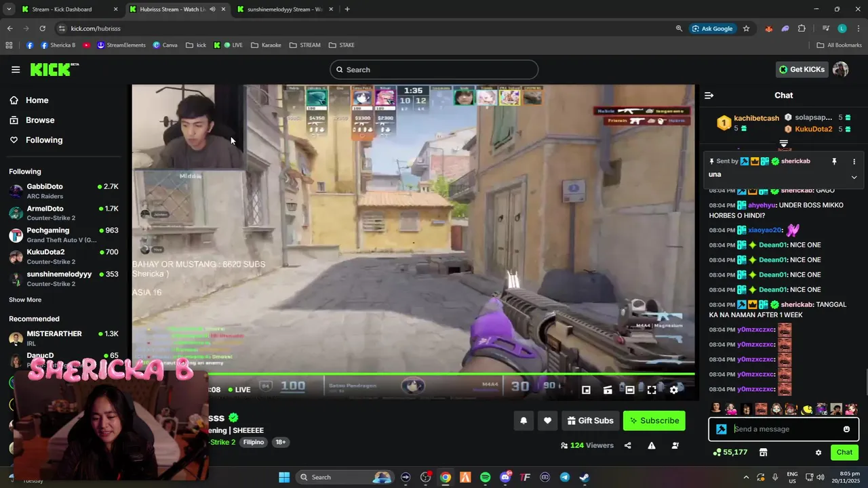
Task: Open the media control icon in the toolbar
Action: click(x=825, y=28)
